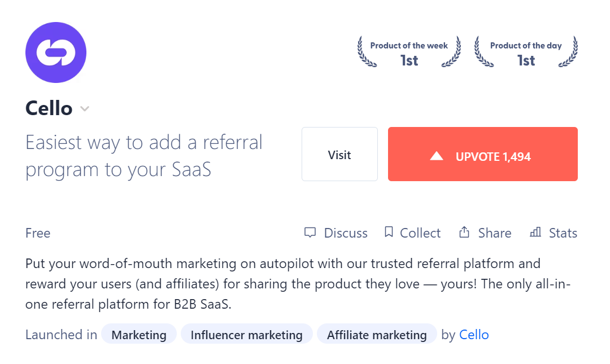Select the Collect label
The width and height of the screenshot is (610, 364).
point(420,233)
